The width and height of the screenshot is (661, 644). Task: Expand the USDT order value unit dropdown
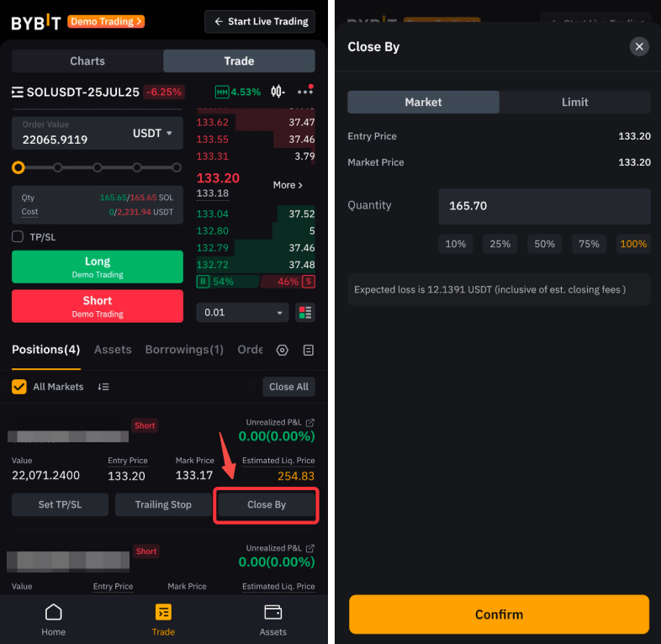[152, 133]
